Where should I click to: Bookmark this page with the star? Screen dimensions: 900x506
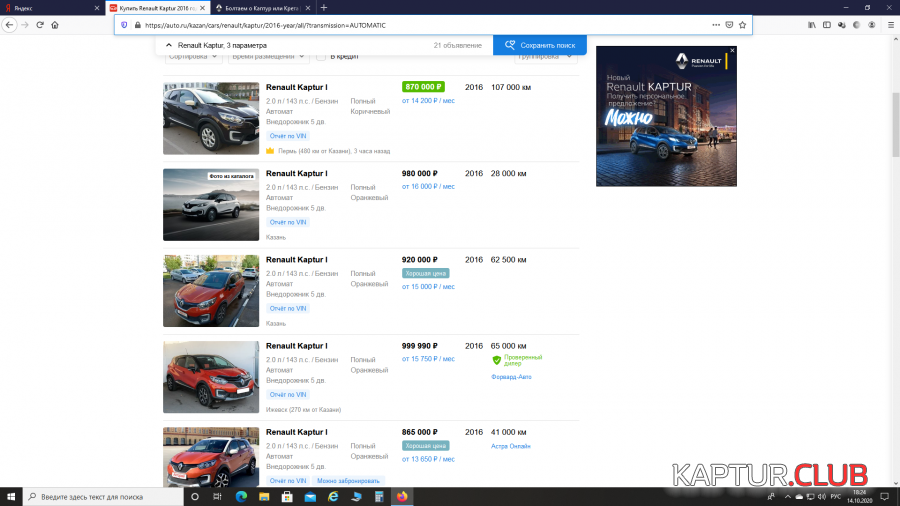point(742,25)
